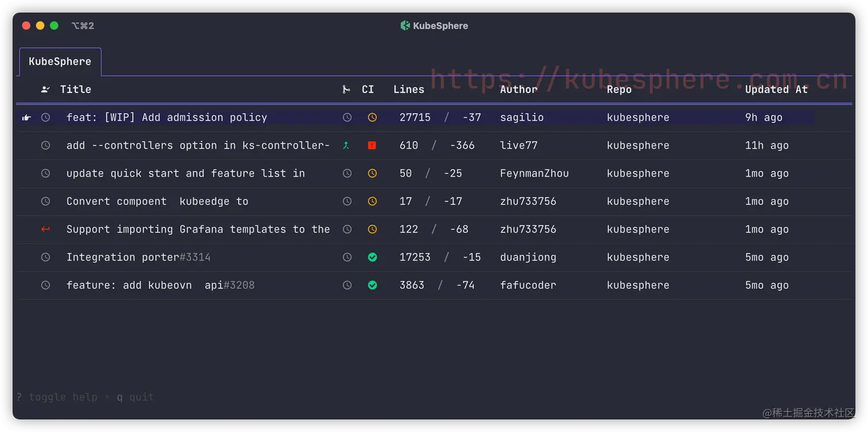Click merge status clock in Grafana row
Image resolution: width=868 pixels, height=432 pixels.
(x=347, y=229)
